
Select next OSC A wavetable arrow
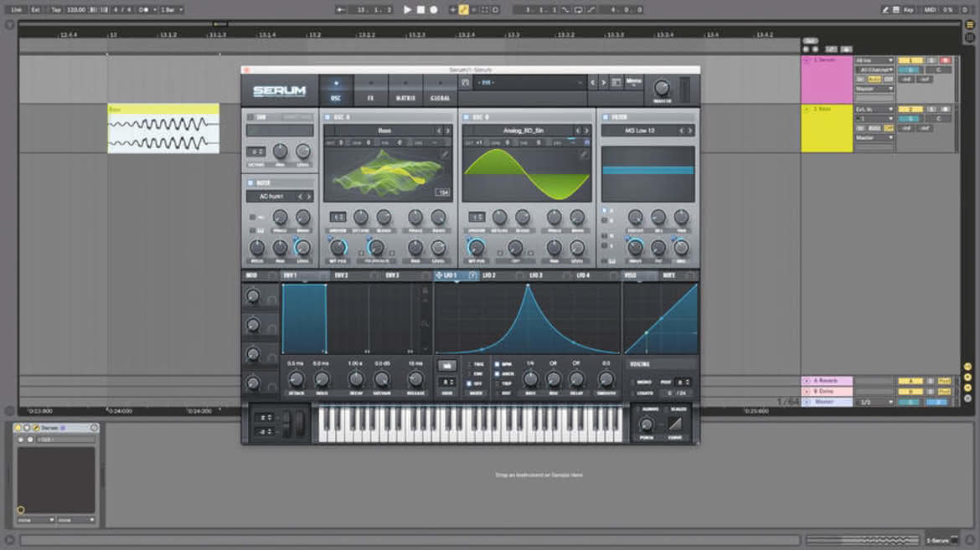tap(447, 131)
